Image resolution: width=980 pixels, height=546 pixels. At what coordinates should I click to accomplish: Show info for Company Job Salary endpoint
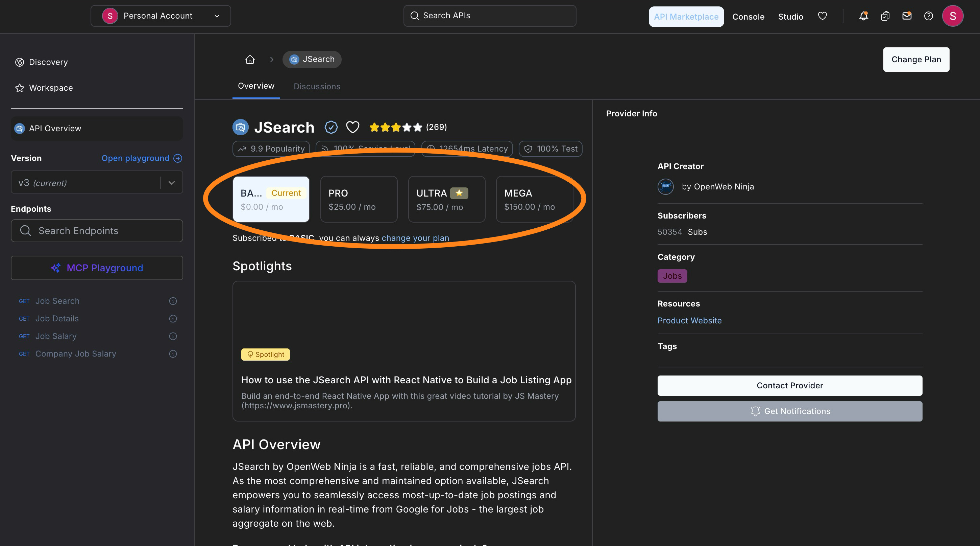(x=173, y=354)
